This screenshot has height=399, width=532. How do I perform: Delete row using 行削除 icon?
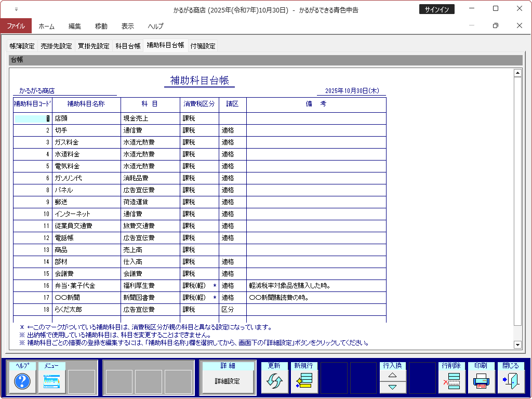click(x=451, y=382)
